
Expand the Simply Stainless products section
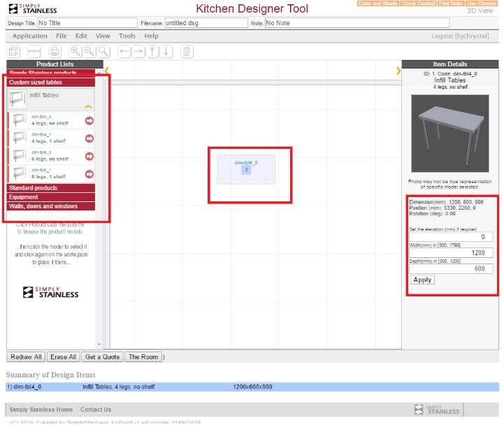tap(51, 72)
